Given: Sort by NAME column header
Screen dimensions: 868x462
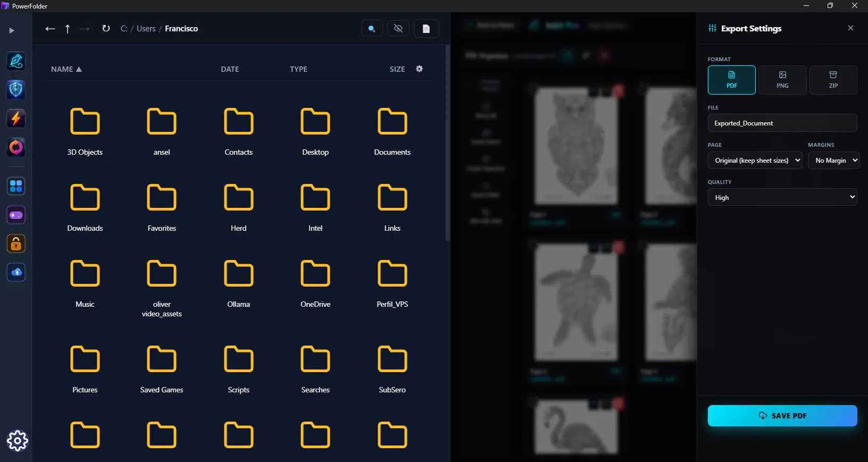Looking at the screenshot, I should pyautogui.click(x=66, y=69).
